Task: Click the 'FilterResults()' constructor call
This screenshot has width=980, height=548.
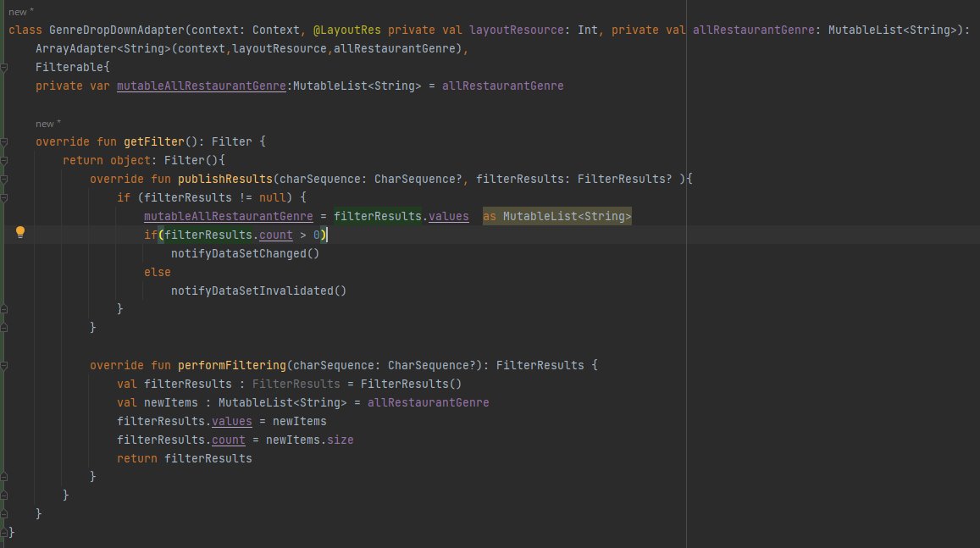Action: click(412, 385)
